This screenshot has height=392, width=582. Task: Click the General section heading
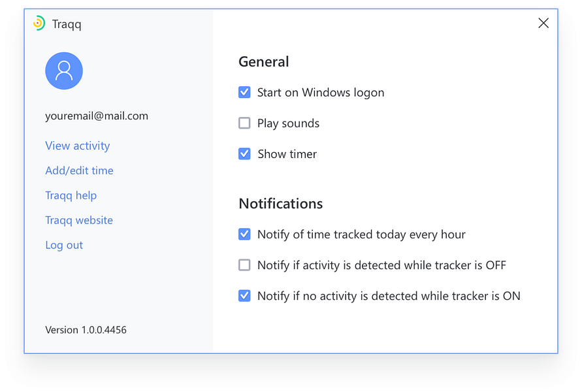coord(264,62)
